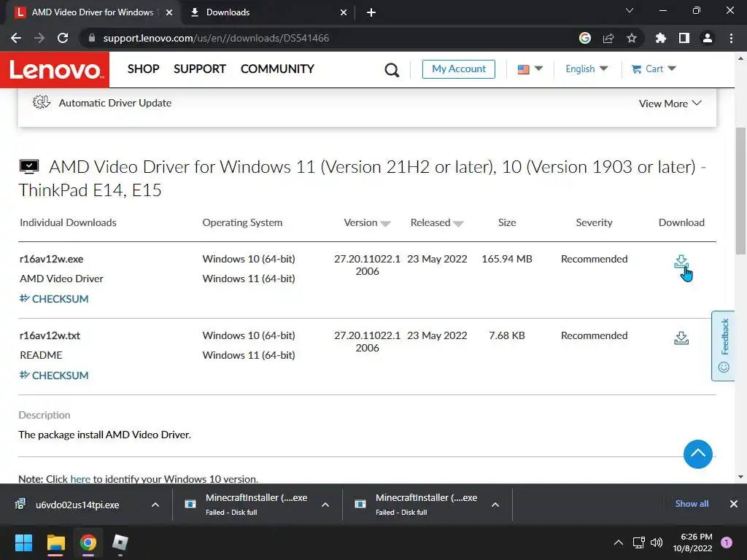Image resolution: width=747 pixels, height=560 pixels.
Task: Click the scrollbar down arrow
Action: [741, 477]
